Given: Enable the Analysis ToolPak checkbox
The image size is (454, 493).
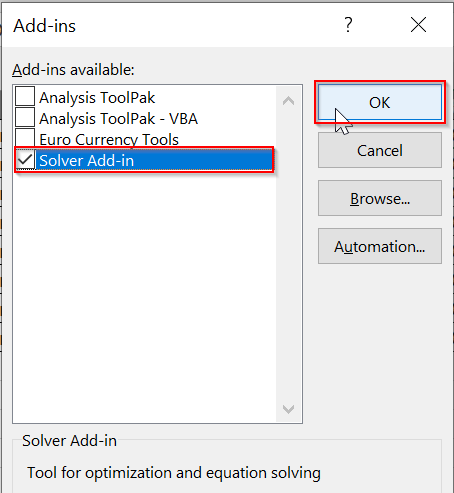Looking at the screenshot, I should click(25, 97).
